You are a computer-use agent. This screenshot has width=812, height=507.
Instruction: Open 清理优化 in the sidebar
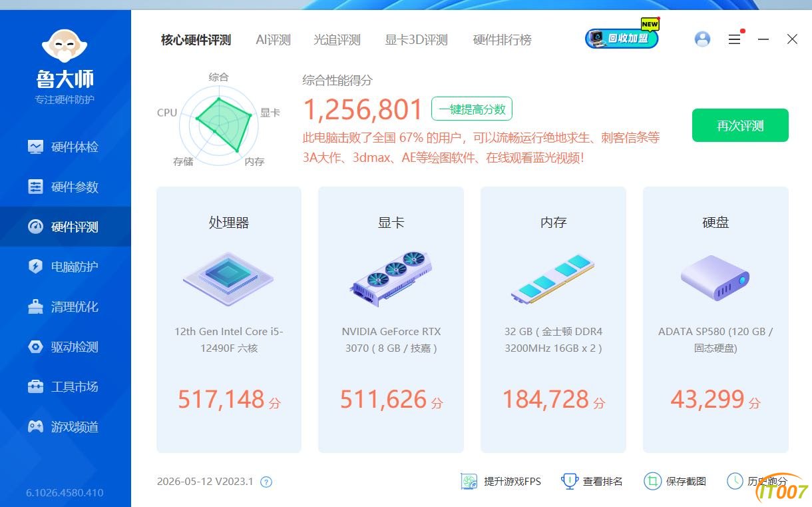coord(65,306)
